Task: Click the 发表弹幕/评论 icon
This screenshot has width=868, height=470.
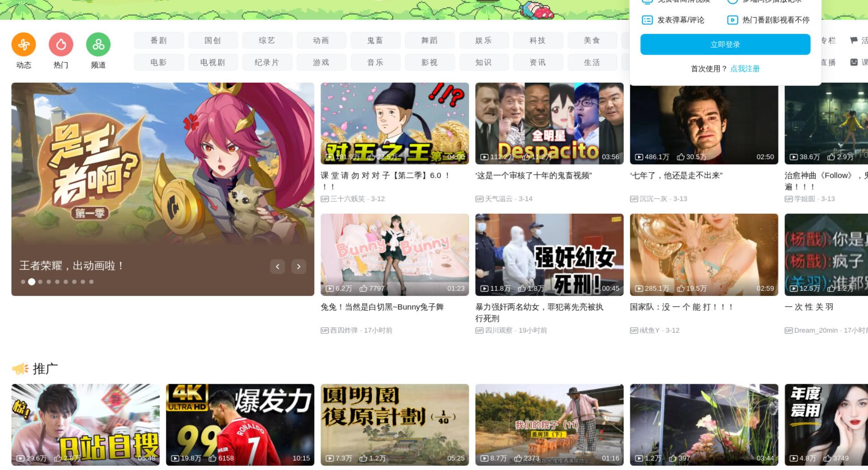Action: tap(647, 20)
